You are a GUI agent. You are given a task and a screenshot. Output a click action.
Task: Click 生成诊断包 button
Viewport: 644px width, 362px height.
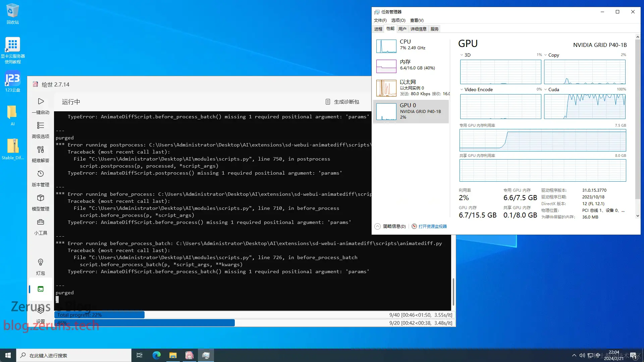pyautogui.click(x=342, y=102)
